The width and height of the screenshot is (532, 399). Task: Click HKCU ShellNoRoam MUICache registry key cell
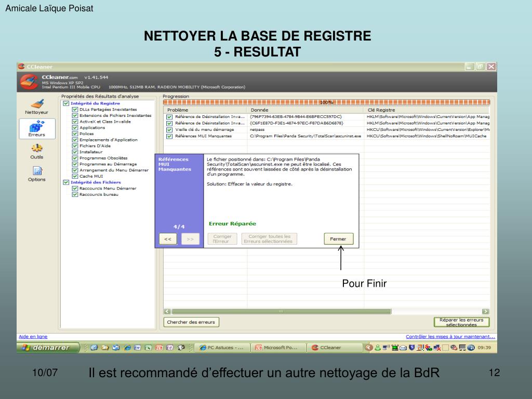point(427,136)
